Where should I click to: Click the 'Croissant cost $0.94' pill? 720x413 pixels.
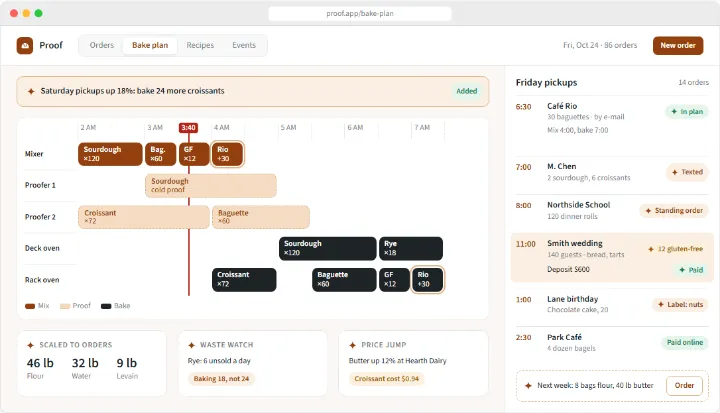tap(387, 379)
